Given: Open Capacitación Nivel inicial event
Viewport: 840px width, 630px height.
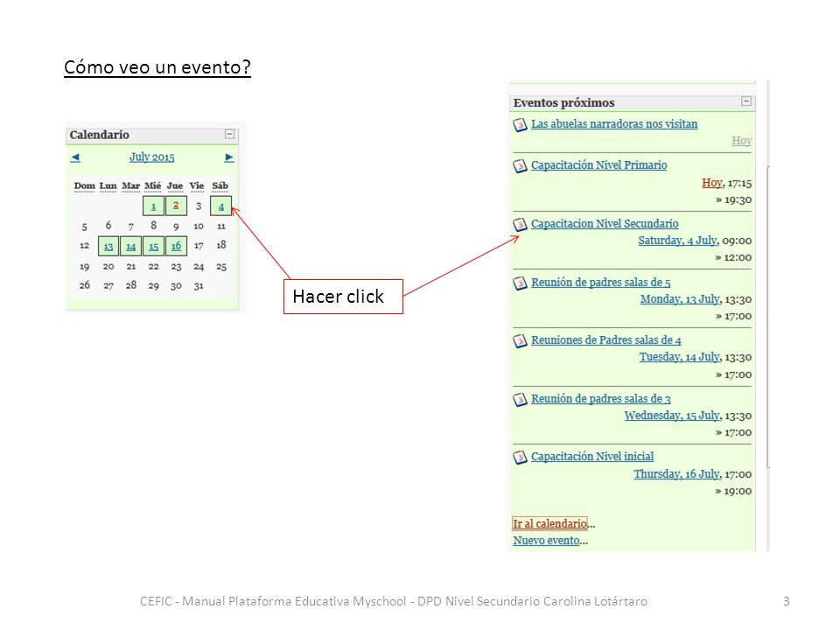Looking at the screenshot, I should point(592,456).
